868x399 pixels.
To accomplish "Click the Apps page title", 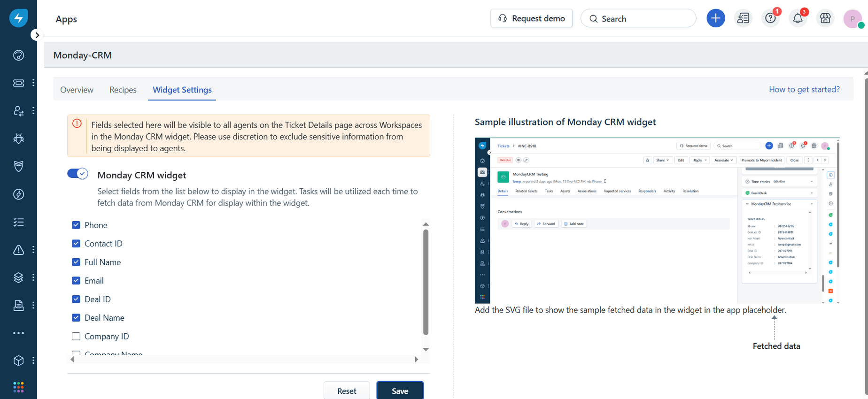I will tap(66, 19).
